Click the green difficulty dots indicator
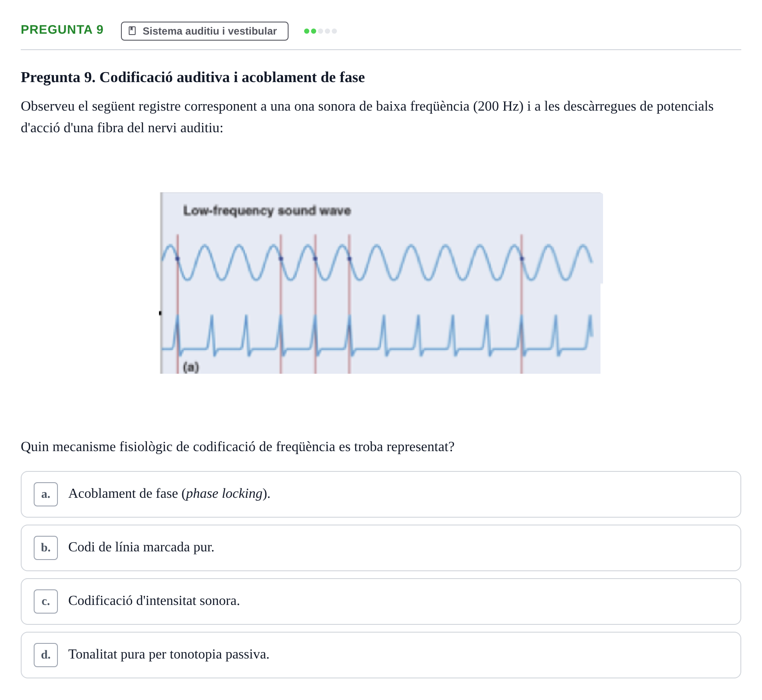762x700 pixels. [321, 31]
